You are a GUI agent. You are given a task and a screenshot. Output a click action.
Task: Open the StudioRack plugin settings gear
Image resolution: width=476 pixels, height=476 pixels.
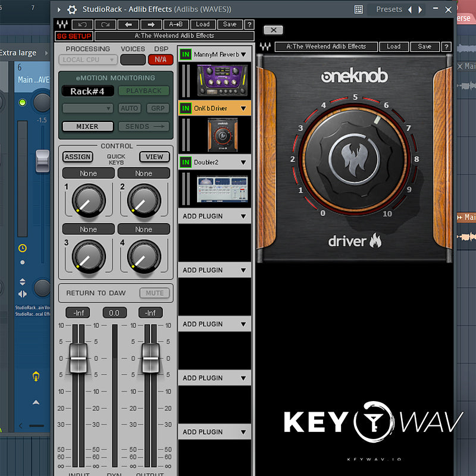coord(72,10)
